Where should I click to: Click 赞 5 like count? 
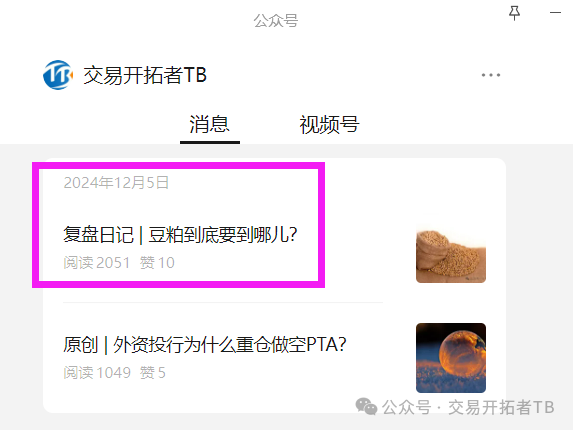152,373
